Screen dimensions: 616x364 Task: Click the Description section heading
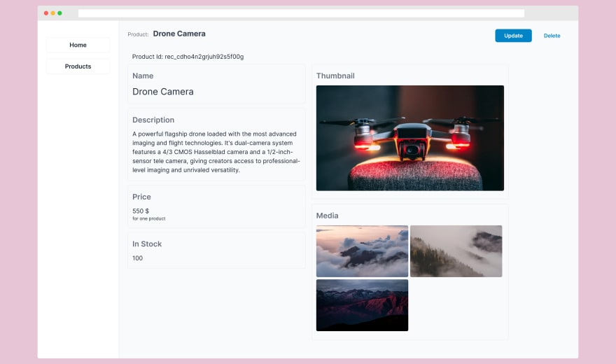pos(153,120)
